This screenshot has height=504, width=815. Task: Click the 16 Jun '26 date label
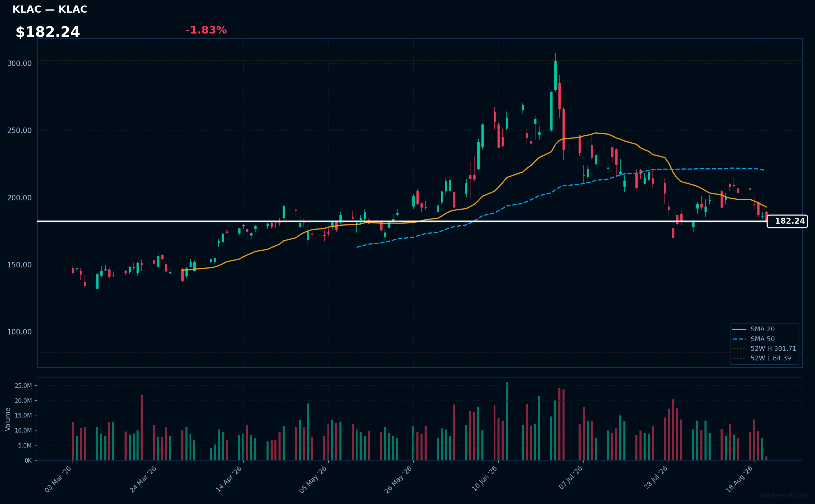pos(484,479)
